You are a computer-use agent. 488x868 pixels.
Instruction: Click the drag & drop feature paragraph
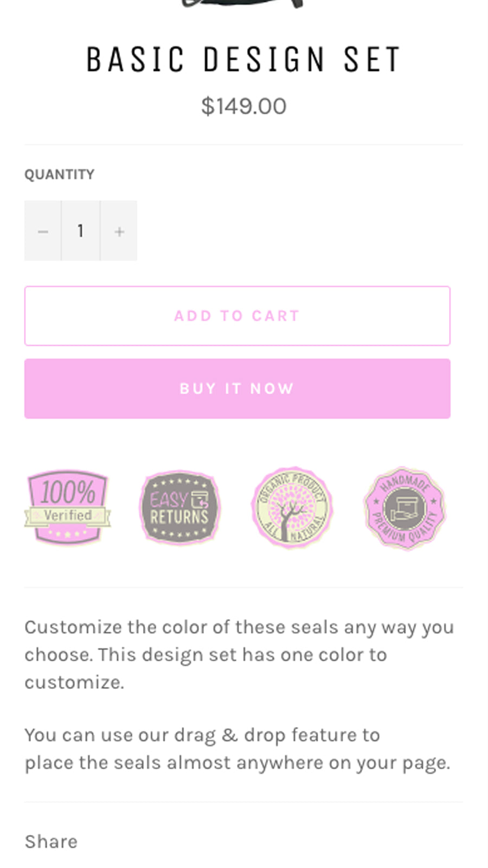237,749
